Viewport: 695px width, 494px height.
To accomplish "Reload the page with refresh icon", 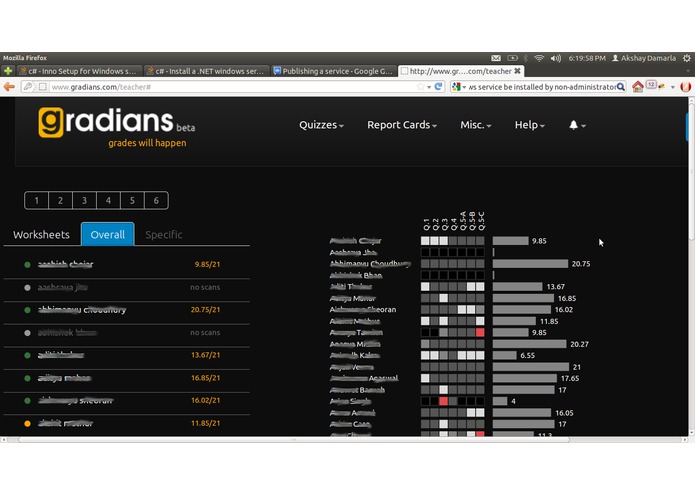I will (438, 87).
